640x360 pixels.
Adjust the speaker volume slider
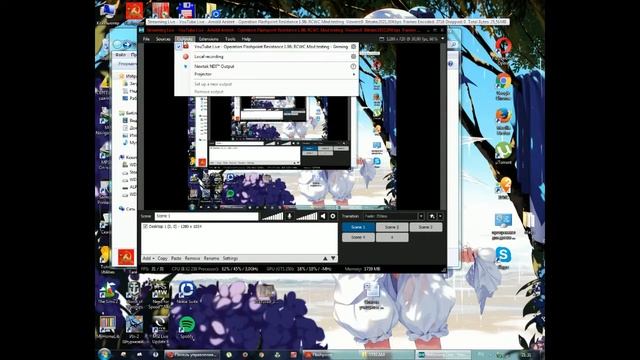pos(307,216)
